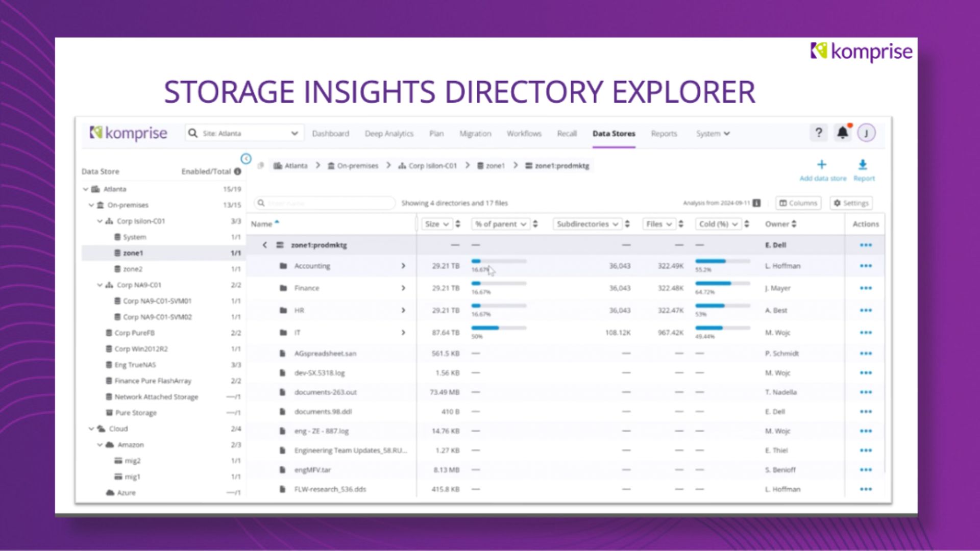Screen dimensions: 980x551
Task: Click the Data Store info icon
Action: coord(237,171)
